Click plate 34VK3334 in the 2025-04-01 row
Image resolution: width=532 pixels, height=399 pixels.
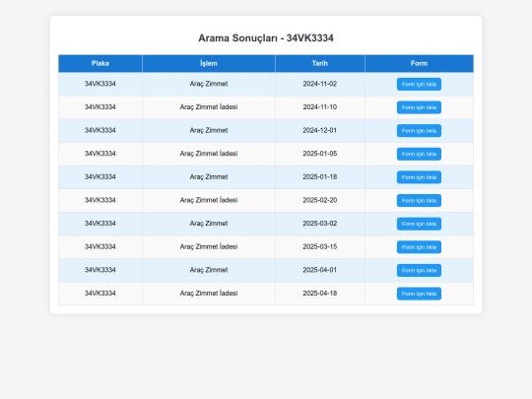click(100, 270)
